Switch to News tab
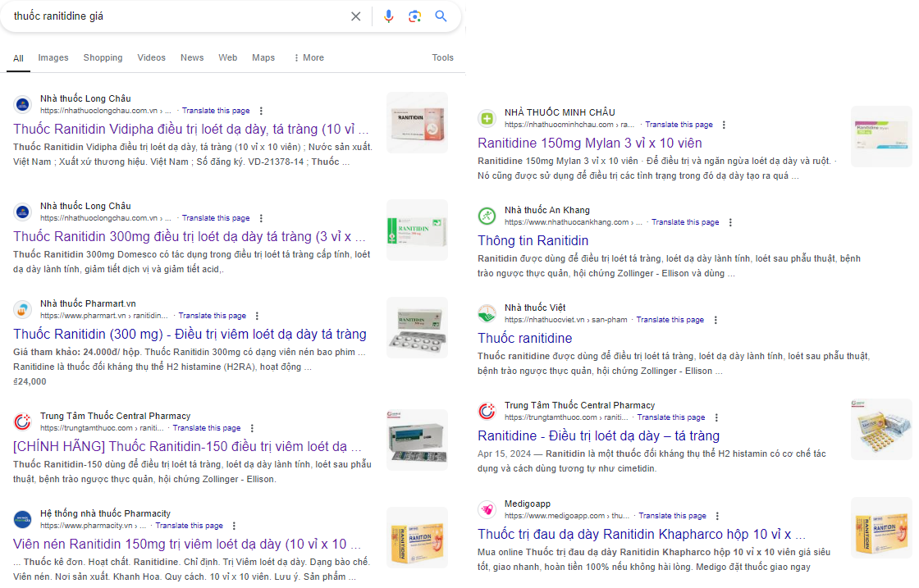The image size is (919, 588). (x=192, y=57)
